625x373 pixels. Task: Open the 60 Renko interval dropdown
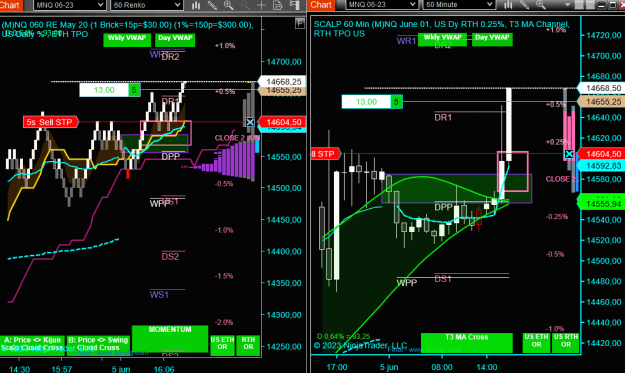146,5
